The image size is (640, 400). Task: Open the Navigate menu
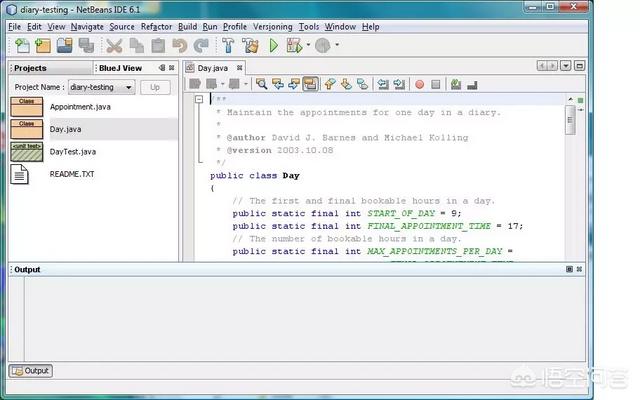click(87, 27)
